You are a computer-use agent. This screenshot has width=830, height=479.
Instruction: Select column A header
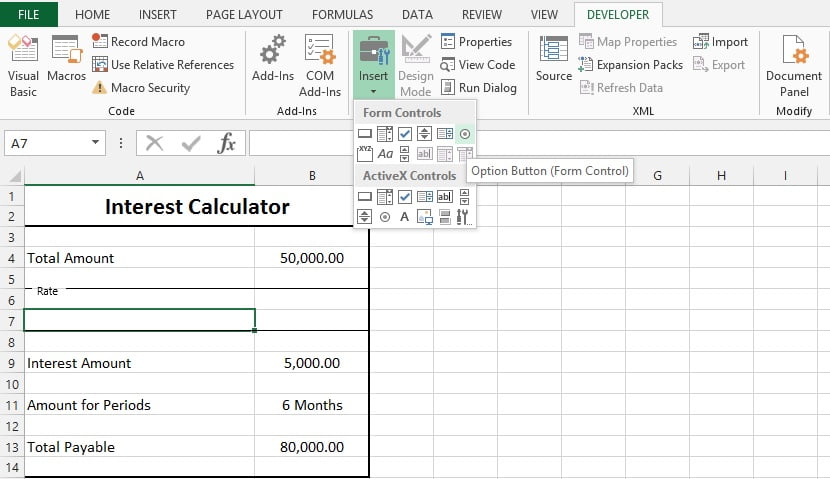click(140, 176)
